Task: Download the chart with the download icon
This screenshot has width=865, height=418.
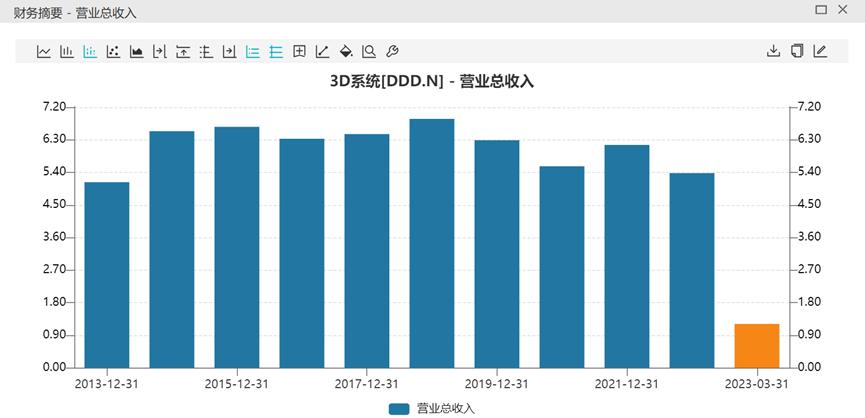Action: (773, 51)
